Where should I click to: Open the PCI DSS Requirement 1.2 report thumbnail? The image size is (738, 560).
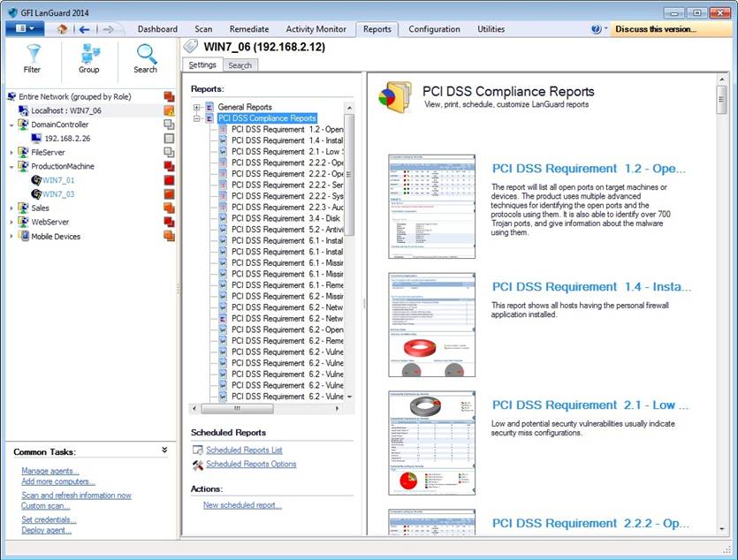coord(431,207)
